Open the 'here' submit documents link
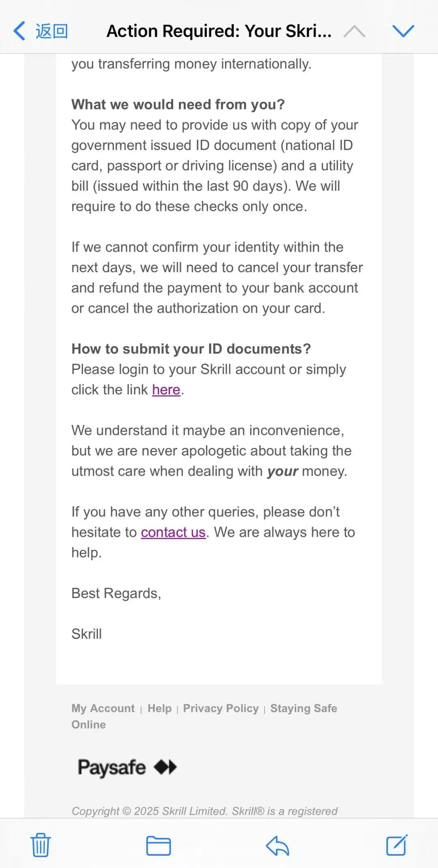This screenshot has width=438, height=868. tap(166, 390)
